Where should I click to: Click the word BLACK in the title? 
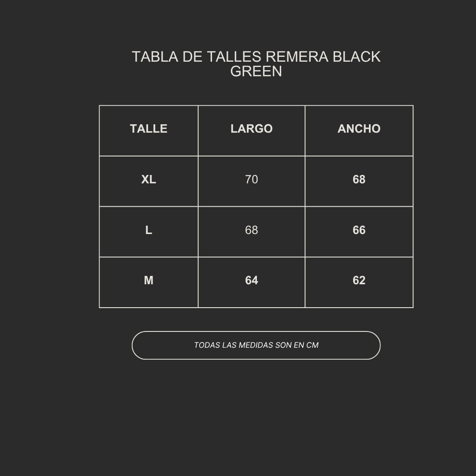pos(357,57)
